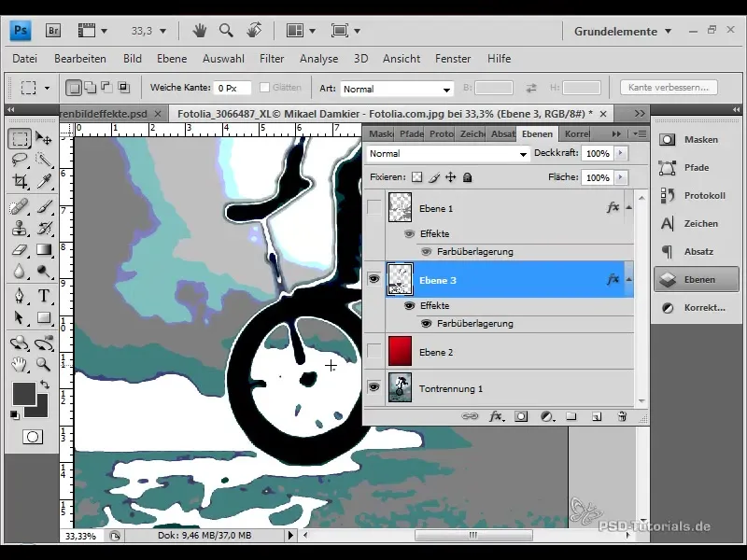Open the Fläche fill slider arrow
The width and height of the screenshot is (747, 560).
point(620,177)
